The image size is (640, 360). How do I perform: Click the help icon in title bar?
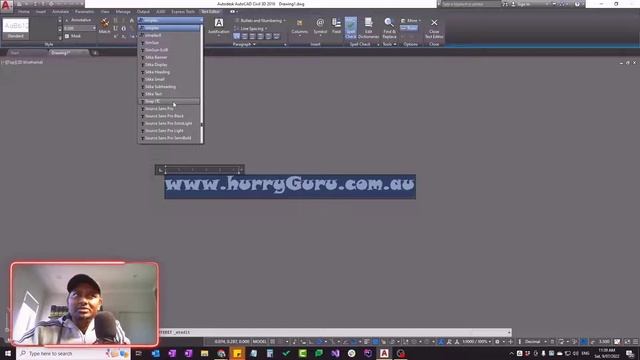577,4
